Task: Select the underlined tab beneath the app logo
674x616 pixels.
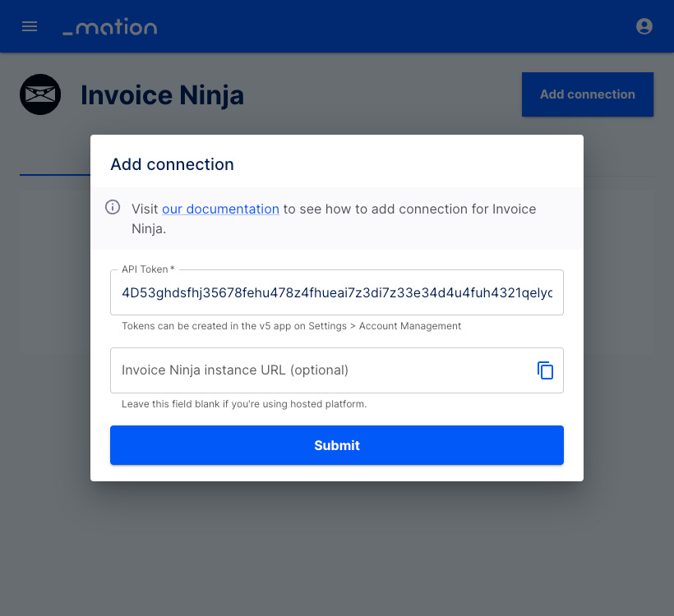Action: pyautogui.click(x=54, y=164)
